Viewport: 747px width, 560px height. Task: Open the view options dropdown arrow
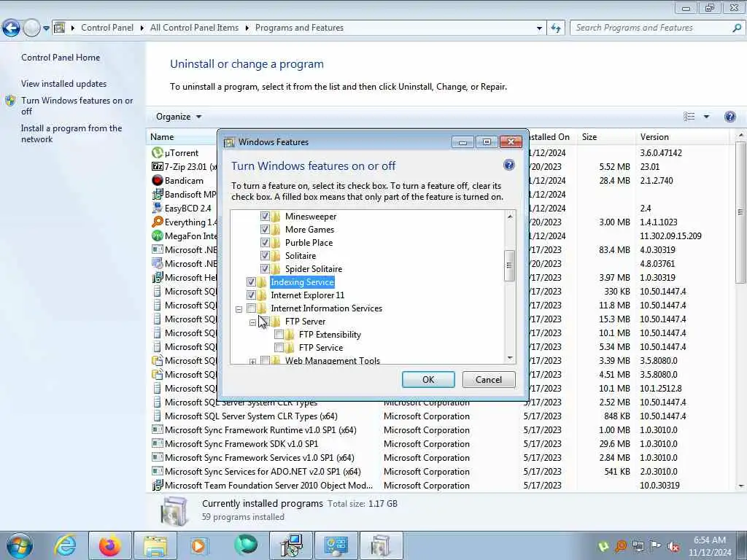(706, 117)
